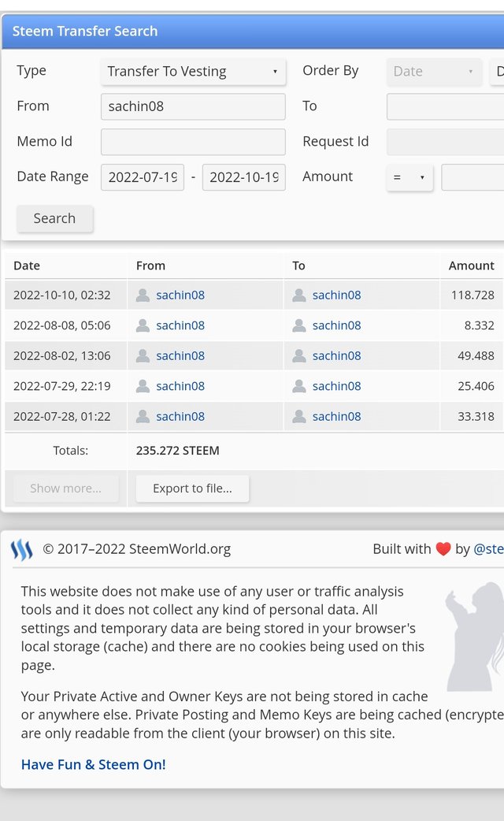
Task: Click the Memo Id input field
Action: click(193, 142)
